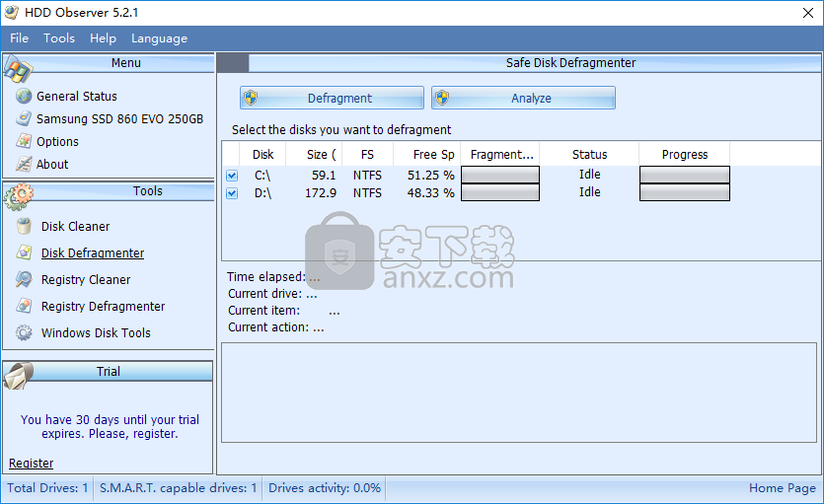The image size is (824, 504).
Task: Open the Language menu
Action: coord(159,38)
